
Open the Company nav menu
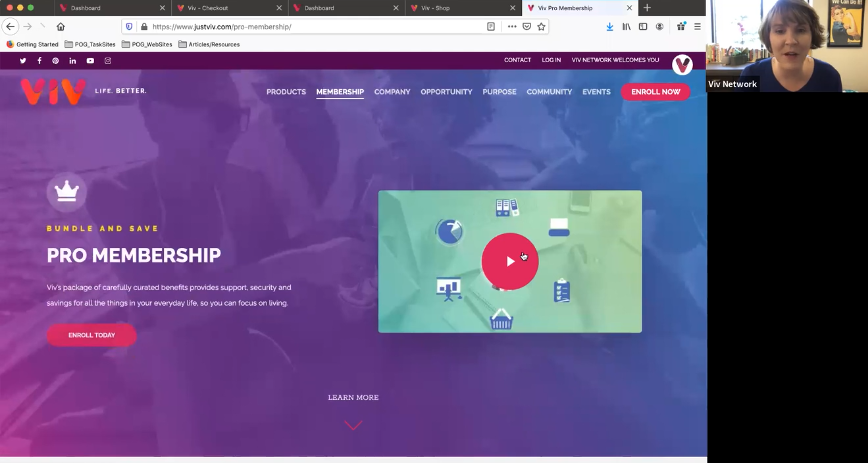pyautogui.click(x=392, y=92)
